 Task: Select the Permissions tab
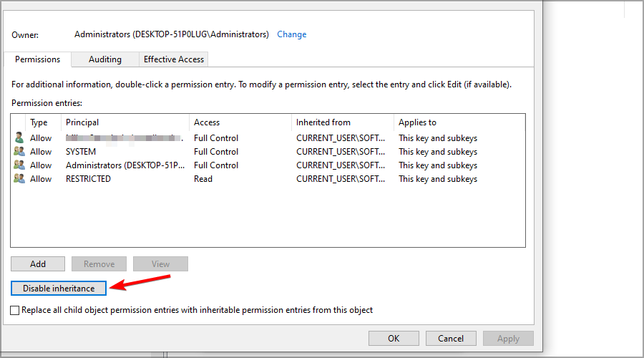(37, 59)
